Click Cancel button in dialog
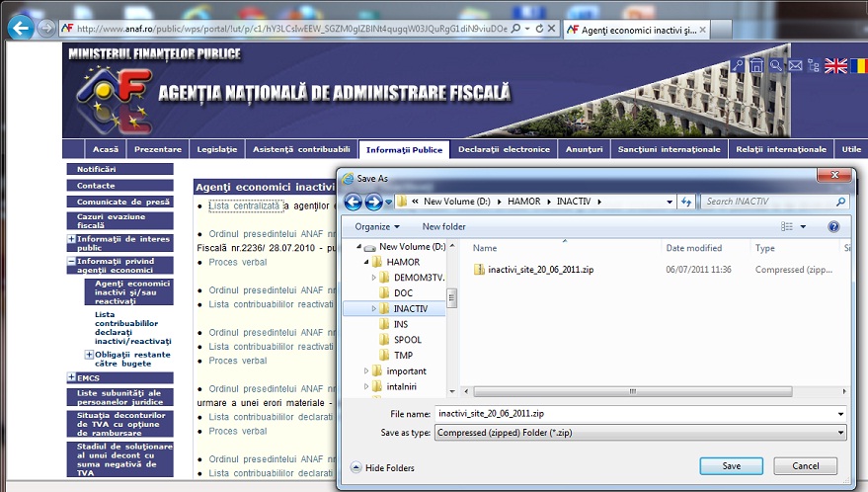The image size is (868, 492). [806, 466]
